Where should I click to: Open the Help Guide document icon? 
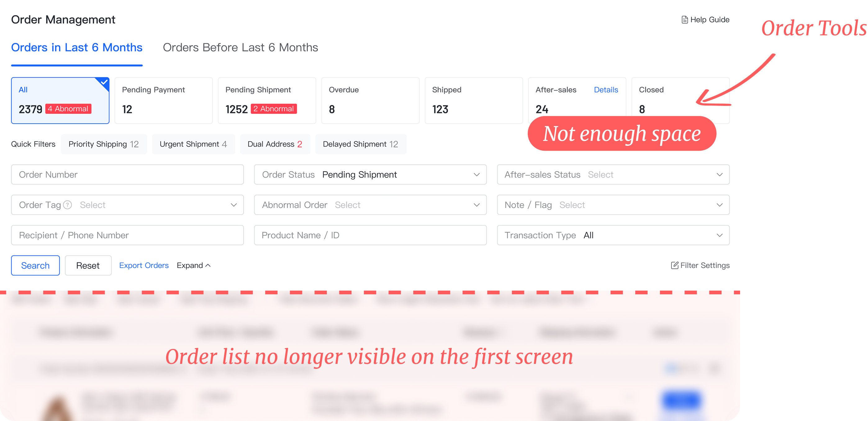[684, 20]
